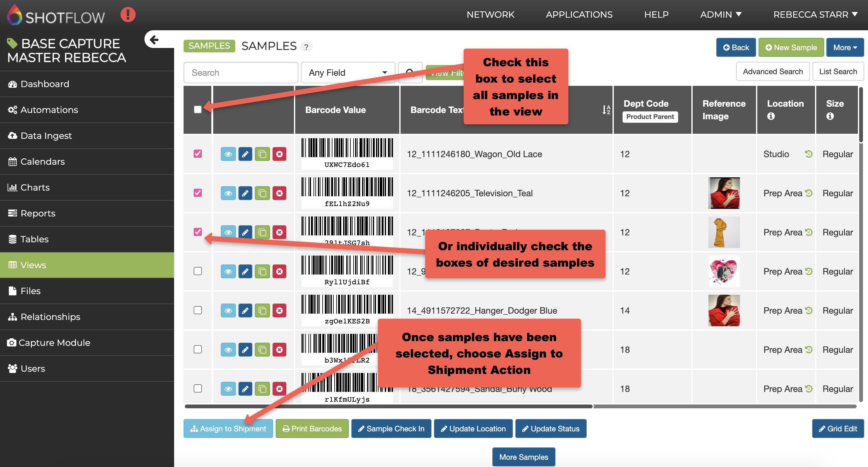View the zgOe1KES2B sample via eye icon
This screenshot has height=467, width=868.
(228, 310)
